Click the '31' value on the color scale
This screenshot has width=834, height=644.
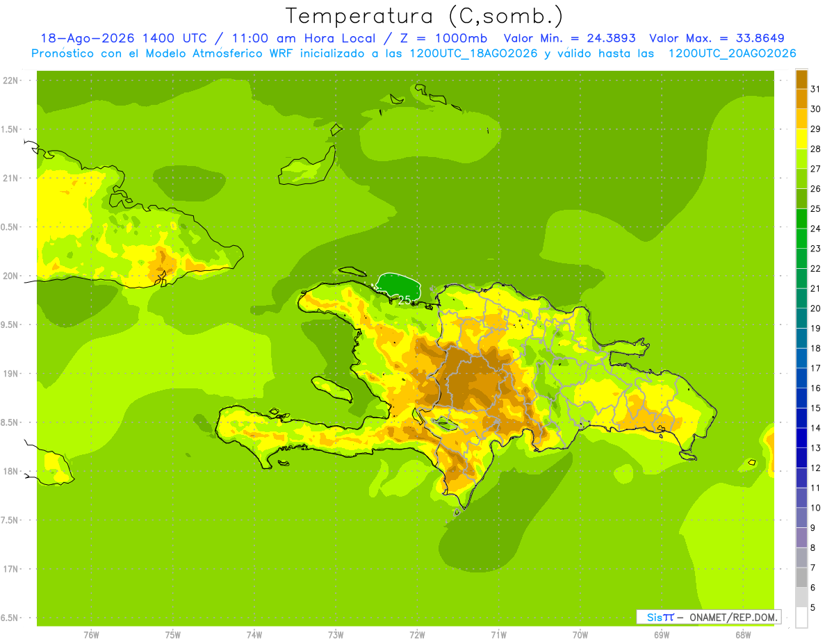816,89
